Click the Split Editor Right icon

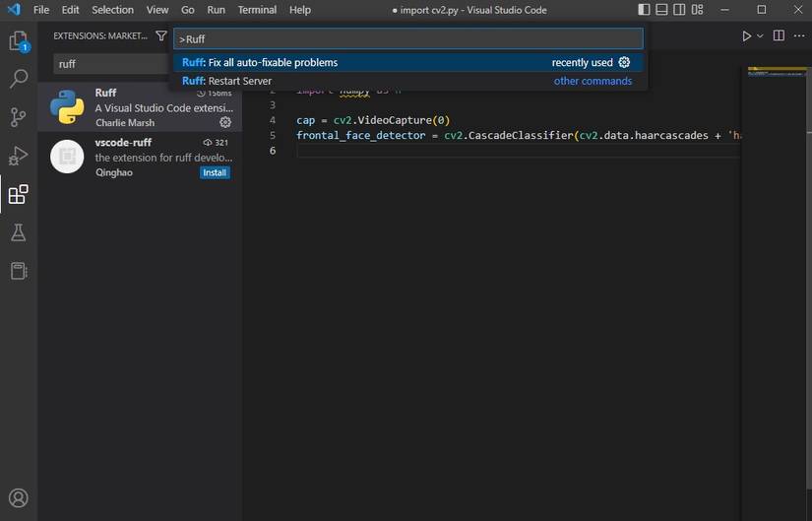779,35
